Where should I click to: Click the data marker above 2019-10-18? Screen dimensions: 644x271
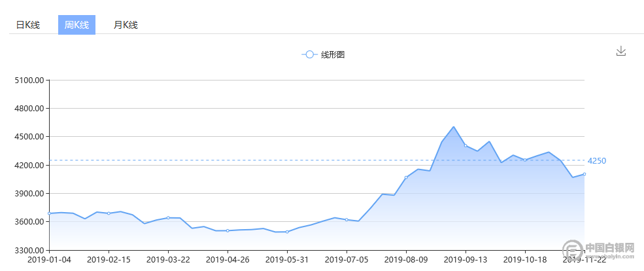(524, 160)
